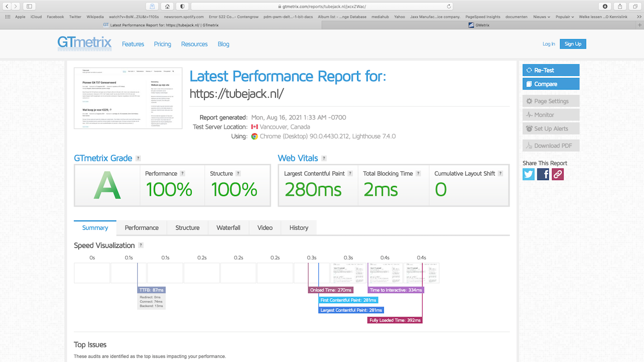
Task: Click the Safari address bar
Action: point(322,6)
